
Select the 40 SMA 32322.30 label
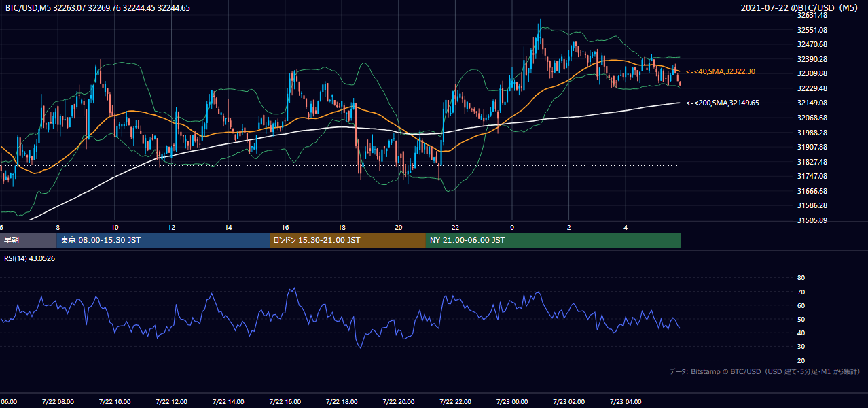721,71
